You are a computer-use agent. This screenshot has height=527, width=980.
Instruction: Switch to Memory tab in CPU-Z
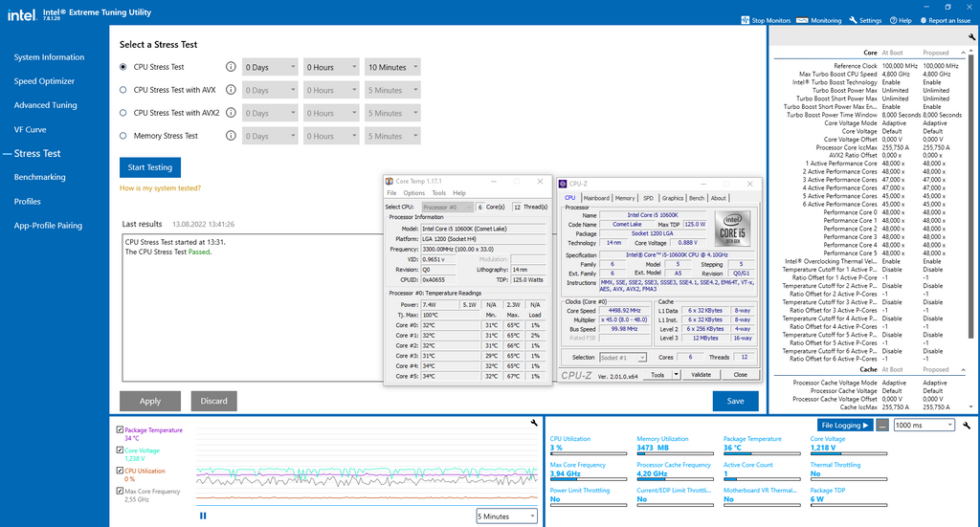coord(624,198)
